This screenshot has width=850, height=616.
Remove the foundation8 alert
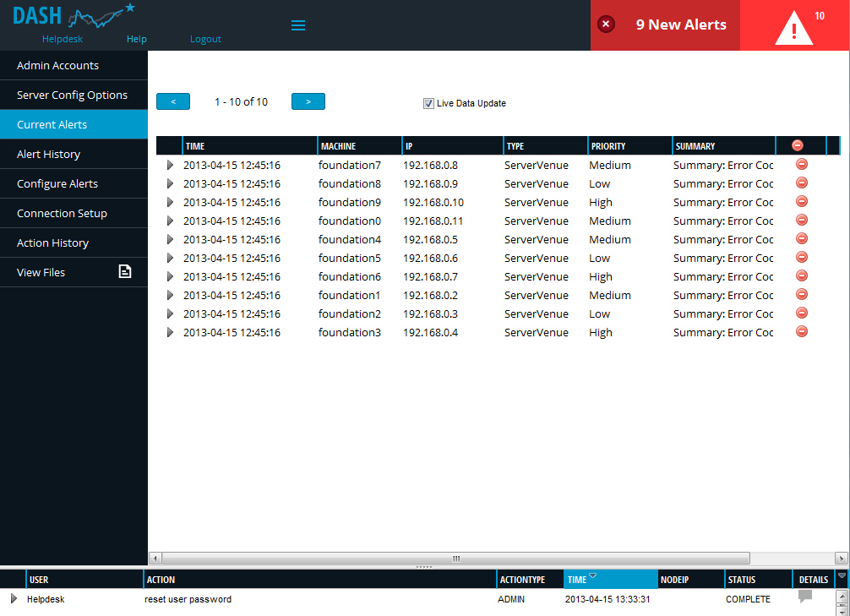pos(801,183)
